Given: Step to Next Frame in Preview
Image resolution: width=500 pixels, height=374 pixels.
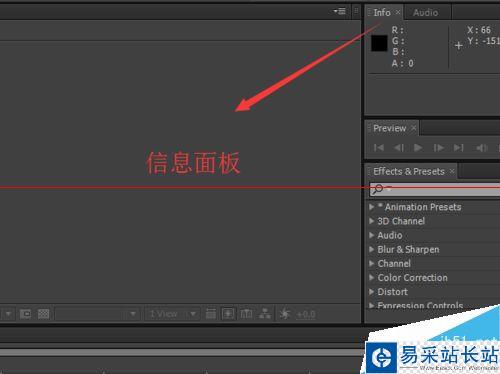Looking at the screenshot, I should (438, 147).
